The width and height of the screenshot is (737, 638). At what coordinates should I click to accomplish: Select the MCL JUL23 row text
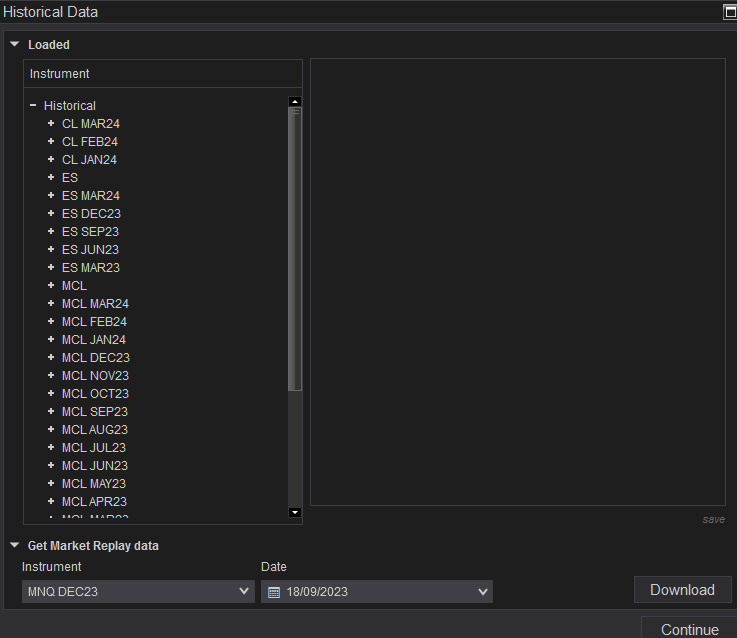click(x=94, y=448)
